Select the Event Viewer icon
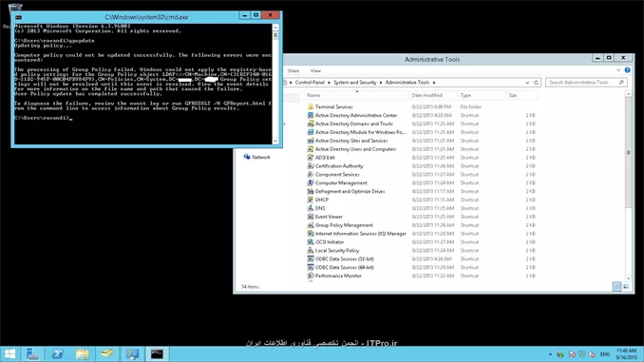 coord(311,217)
